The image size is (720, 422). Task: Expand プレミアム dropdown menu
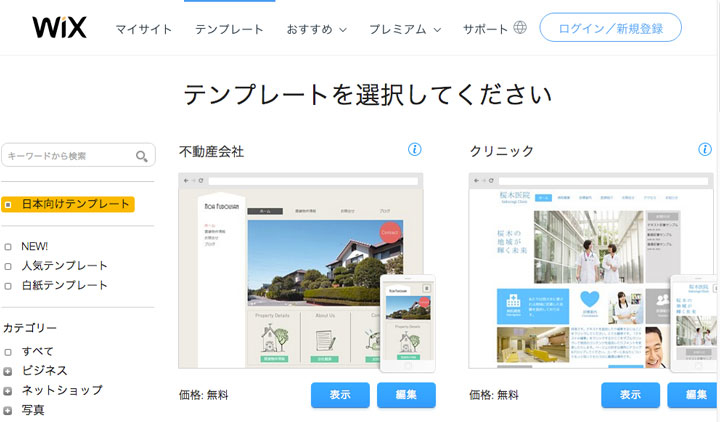405,29
